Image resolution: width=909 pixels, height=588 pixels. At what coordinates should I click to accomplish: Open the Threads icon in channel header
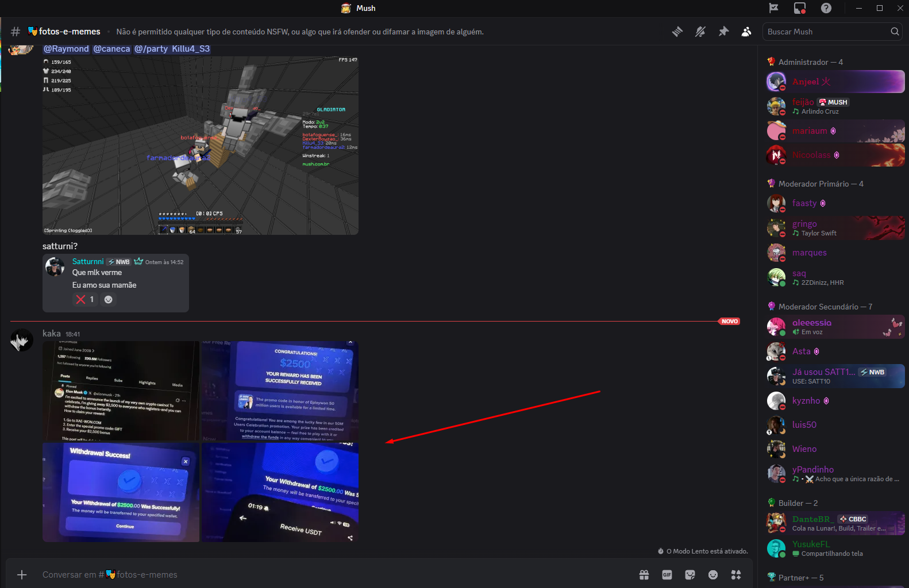coord(677,32)
